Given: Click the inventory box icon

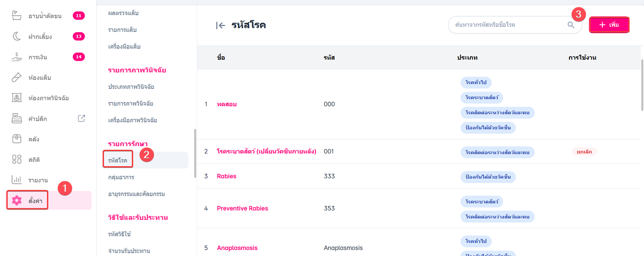Looking at the screenshot, I should click(x=17, y=139).
